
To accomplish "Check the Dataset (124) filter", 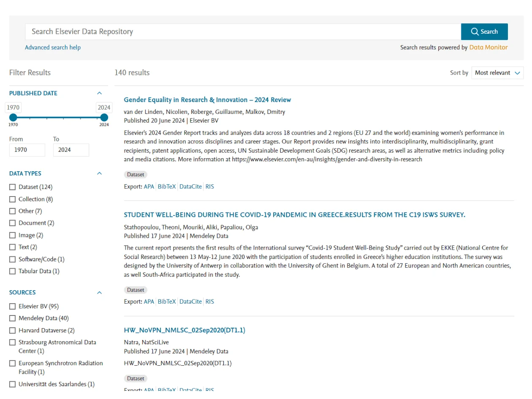I will coord(12,187).
